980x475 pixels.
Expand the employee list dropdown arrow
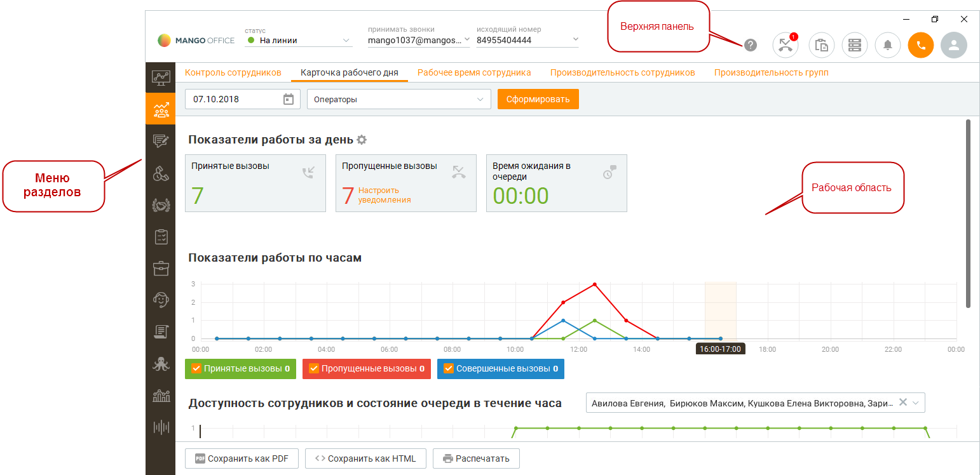click(x=915, y=403)
